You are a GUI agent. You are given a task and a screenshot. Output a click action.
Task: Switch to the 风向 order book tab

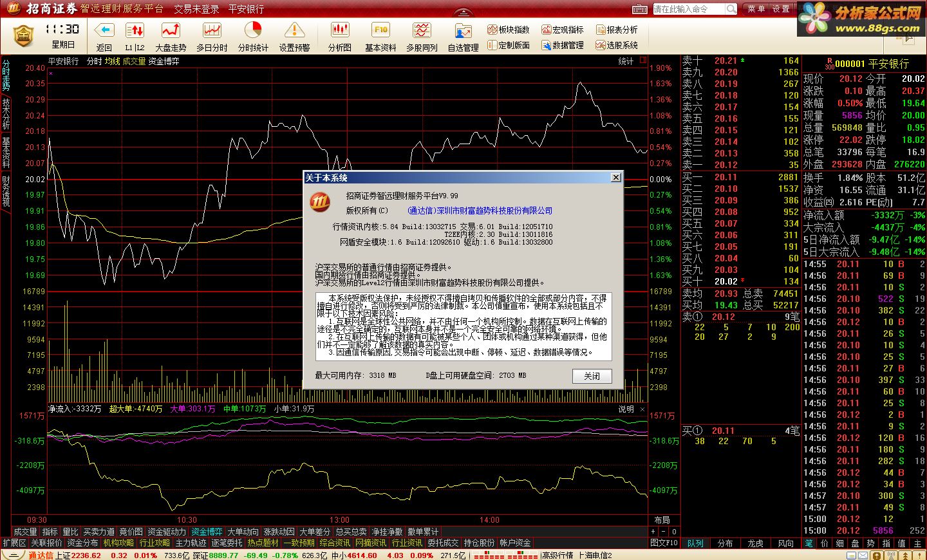(786, 543)
